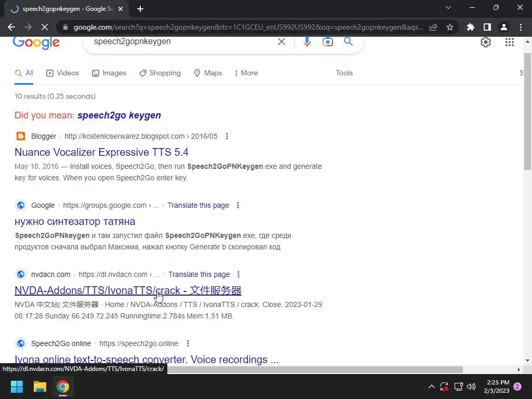Open the Chrome extensions menu

pos(471,27)
